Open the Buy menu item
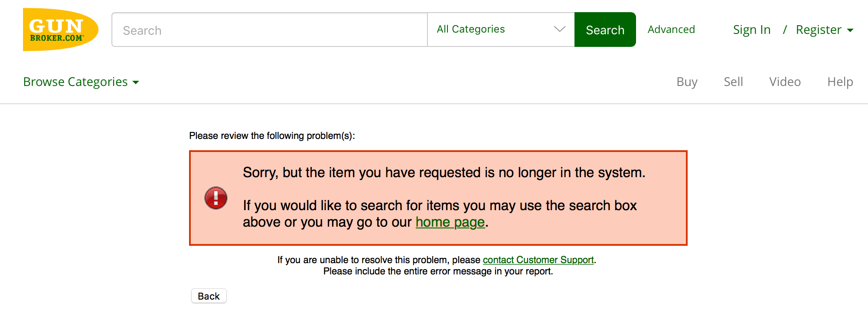Screen dimensions: 868x330 pos(687,82)
